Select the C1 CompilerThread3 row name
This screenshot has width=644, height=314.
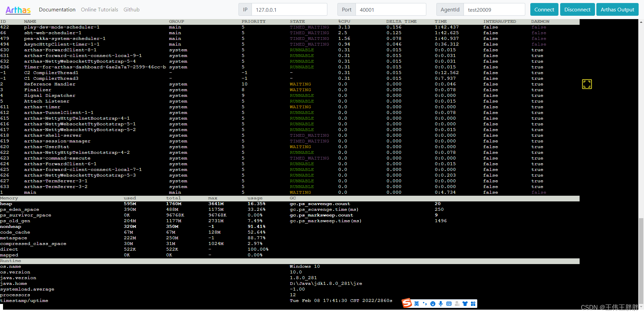point(51,78)
